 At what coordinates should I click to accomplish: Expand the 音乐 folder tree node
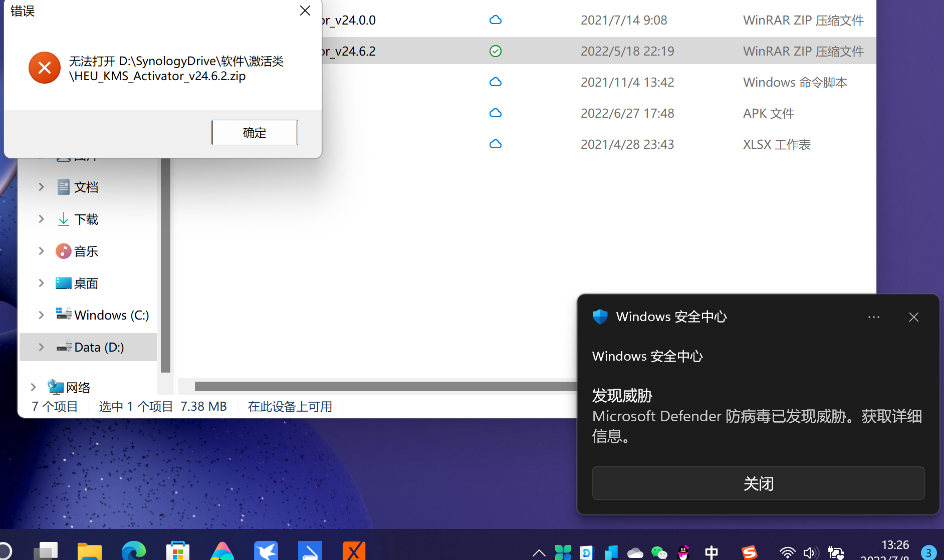(41, 251)
